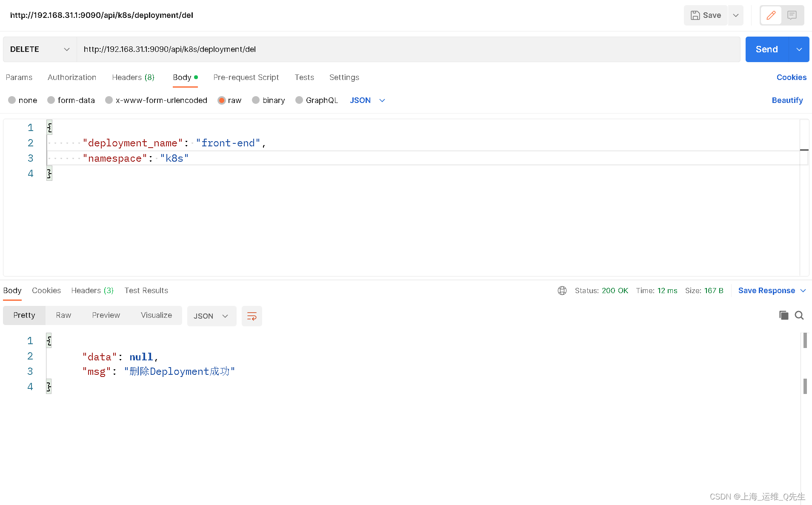This screenshot has height=505, width=812.
Task: Open the Test Results tab
Action: [146, 291]
